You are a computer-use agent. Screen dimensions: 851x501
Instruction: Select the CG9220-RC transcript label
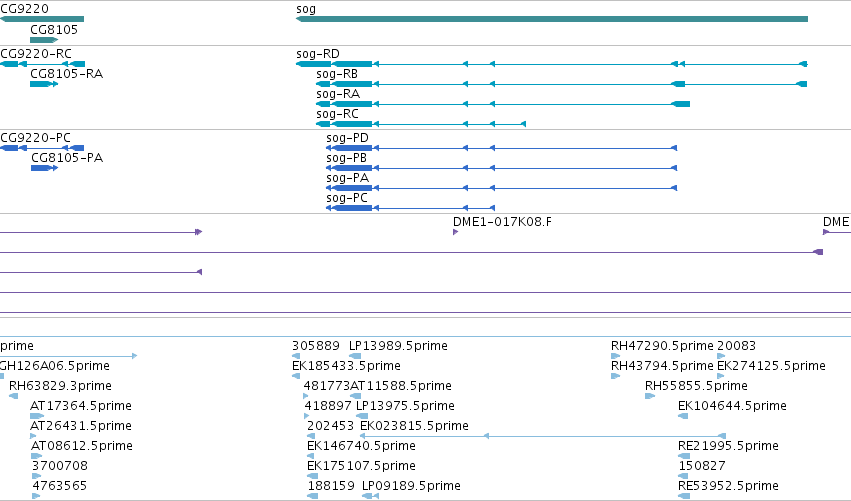36,54
